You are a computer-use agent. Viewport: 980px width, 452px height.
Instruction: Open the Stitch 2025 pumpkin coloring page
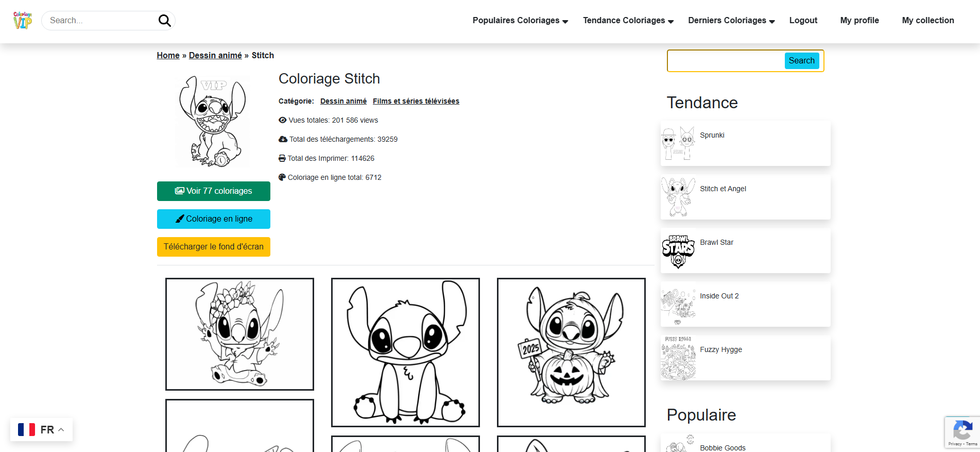click(571, 353)
